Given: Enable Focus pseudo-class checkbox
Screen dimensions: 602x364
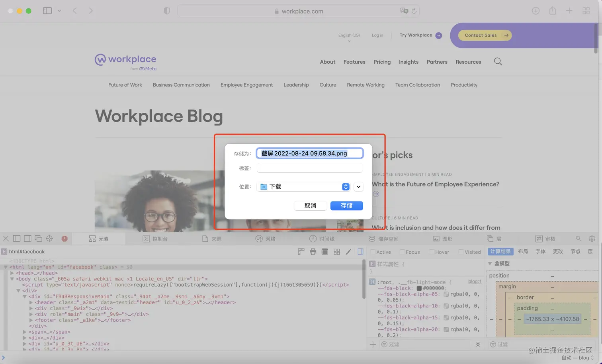Looking at the screenshot, I should 402,252.
